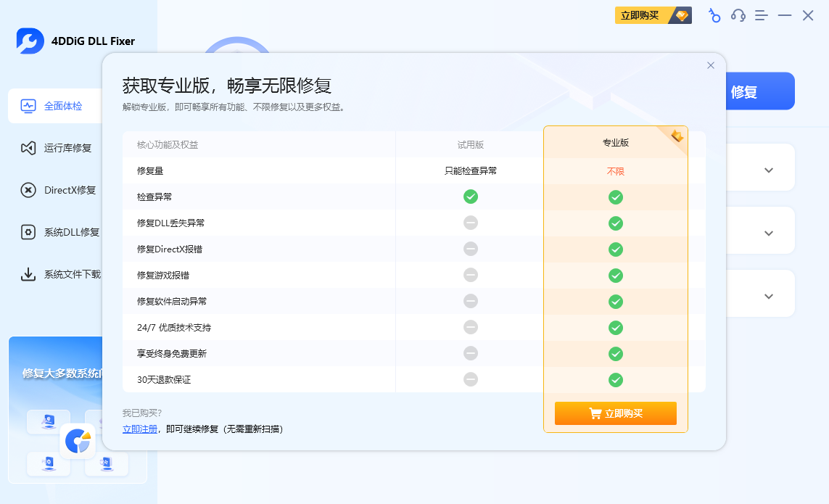Screen dimensions: 829x504
Task: Expand the first result panel chevron
Action: (769, 170)
